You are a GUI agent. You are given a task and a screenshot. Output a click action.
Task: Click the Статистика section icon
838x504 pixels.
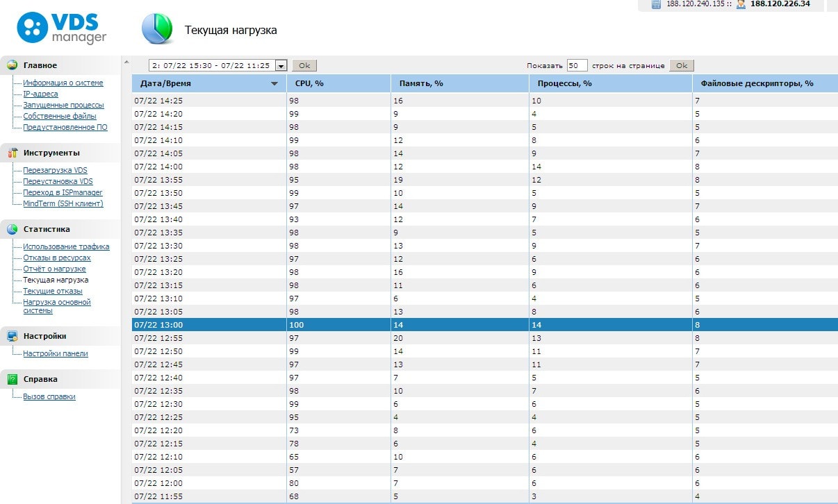(x=12, y=229)
